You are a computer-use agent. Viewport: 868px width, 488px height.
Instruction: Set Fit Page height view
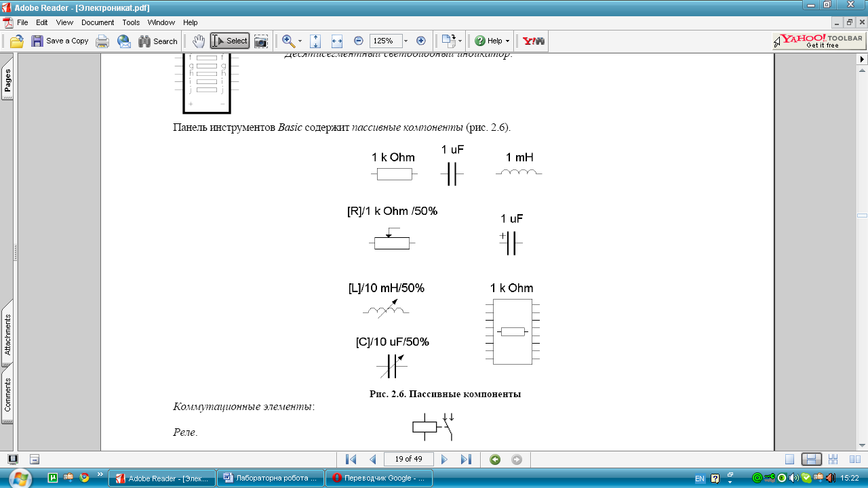[315, 41]
